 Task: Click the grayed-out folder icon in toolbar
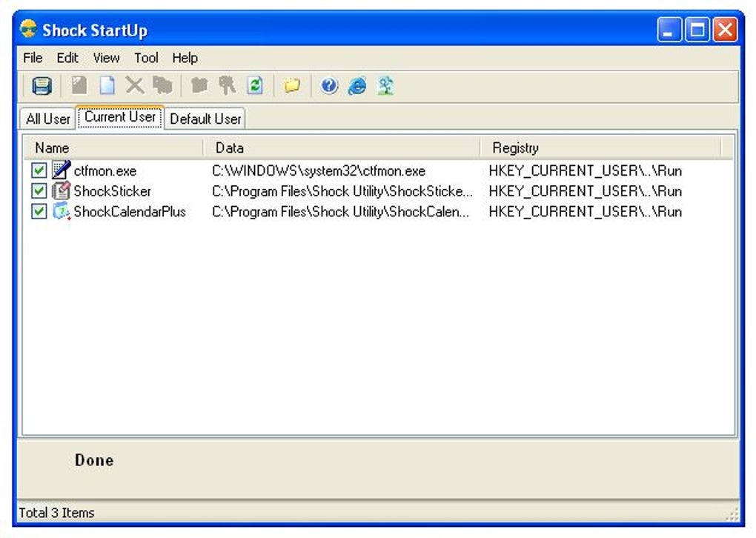click(199, 86)
